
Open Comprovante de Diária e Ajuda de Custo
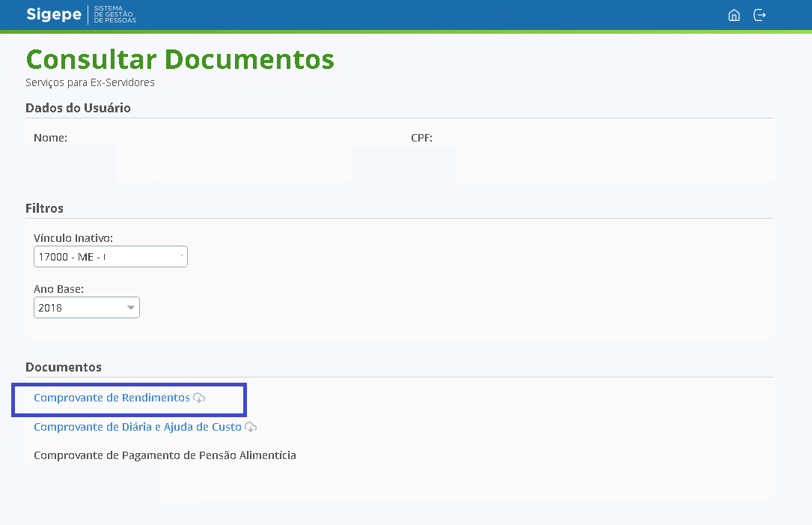point(138,427)
